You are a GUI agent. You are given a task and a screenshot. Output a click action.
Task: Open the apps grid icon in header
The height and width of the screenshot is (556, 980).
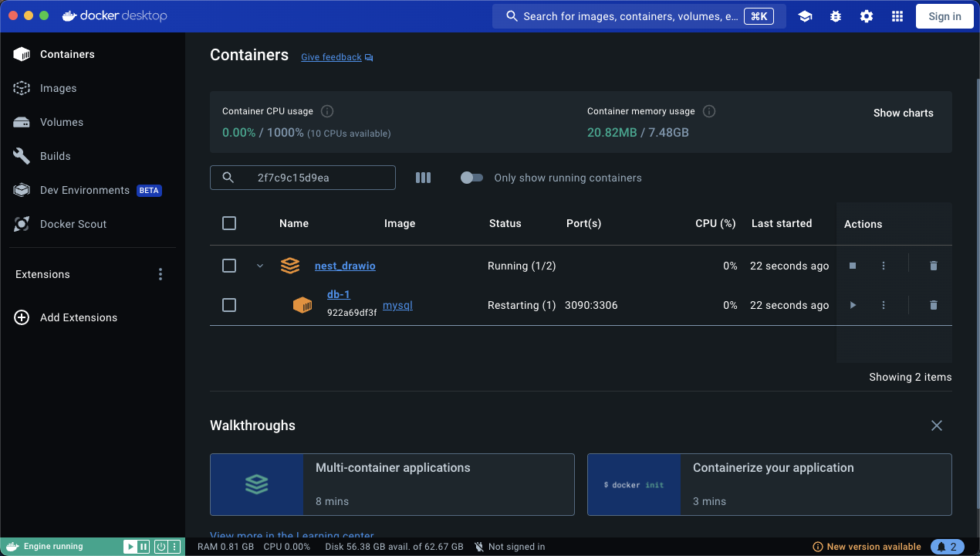[897, 16]
